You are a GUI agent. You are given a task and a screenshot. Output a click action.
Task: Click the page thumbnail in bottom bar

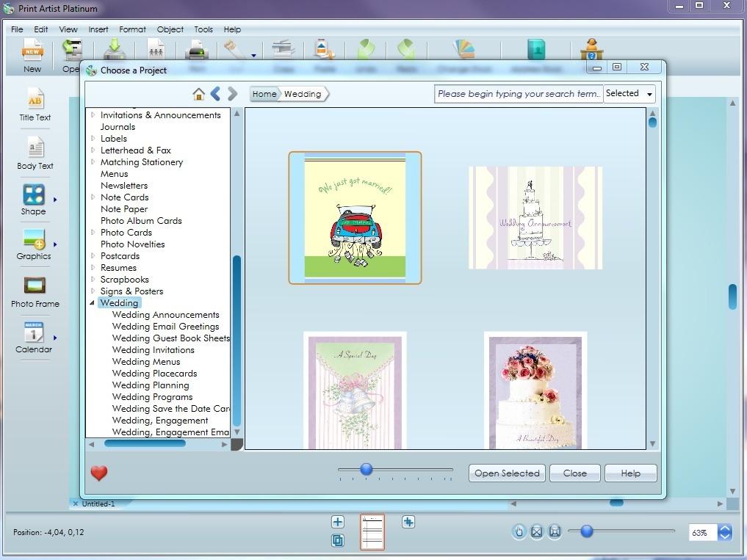tap(372, 532)
